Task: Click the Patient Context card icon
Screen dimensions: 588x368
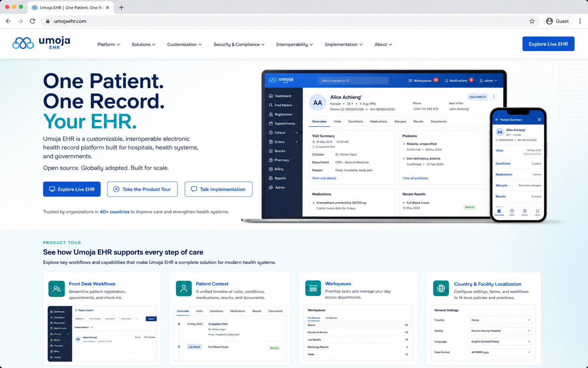Action: coord(184,289)
